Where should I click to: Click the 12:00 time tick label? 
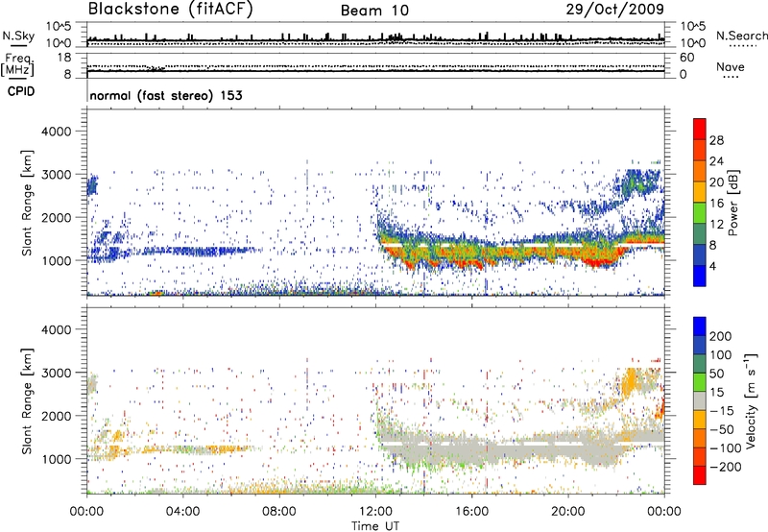coord(375,512)
